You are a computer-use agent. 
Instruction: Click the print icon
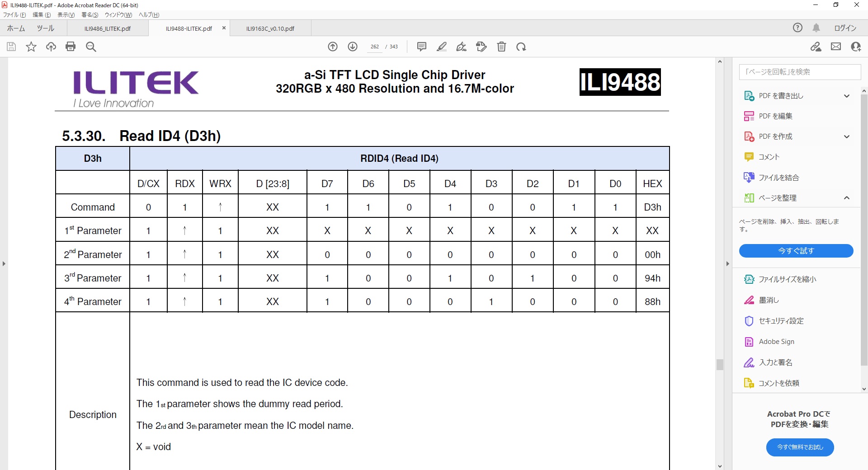(x=71, y=47)
